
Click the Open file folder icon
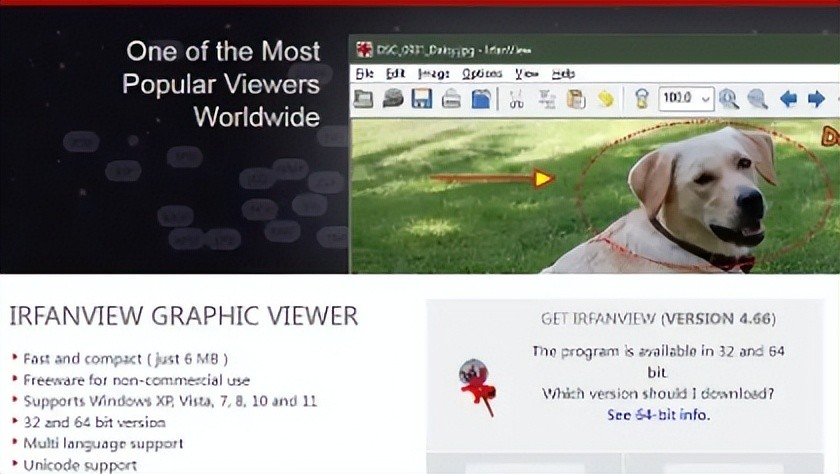click(x=364, y=99)
